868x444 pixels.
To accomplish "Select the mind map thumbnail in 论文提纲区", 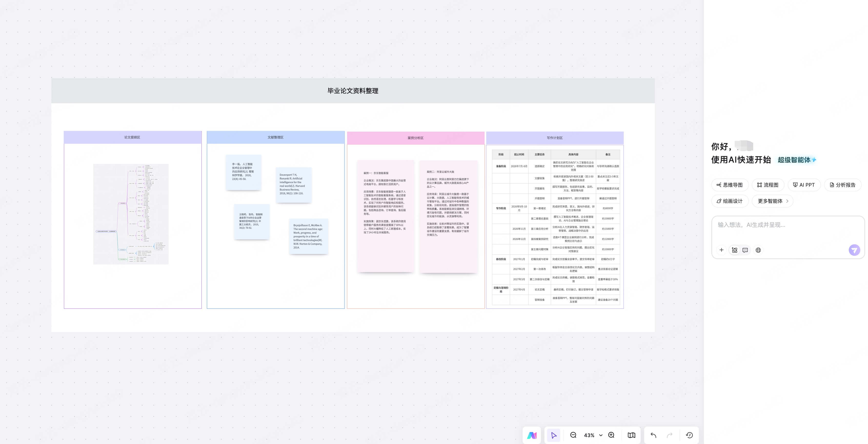I will pyautogui.click(x=131, y=214).
